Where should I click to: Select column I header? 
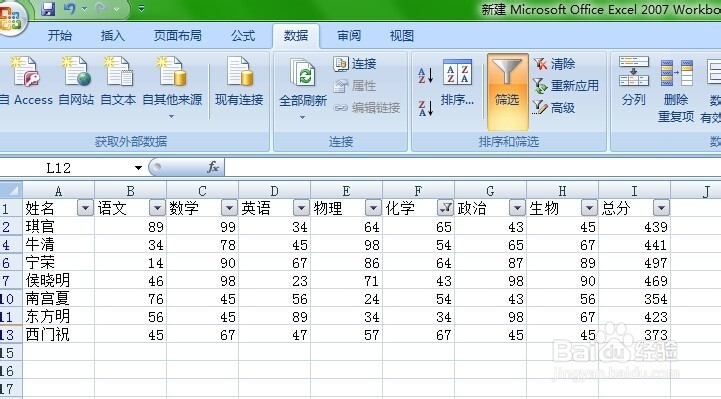pos(635,190)
